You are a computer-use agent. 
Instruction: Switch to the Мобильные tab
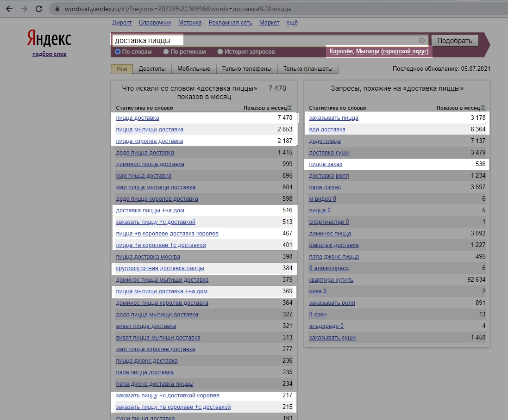pos(194,69)
